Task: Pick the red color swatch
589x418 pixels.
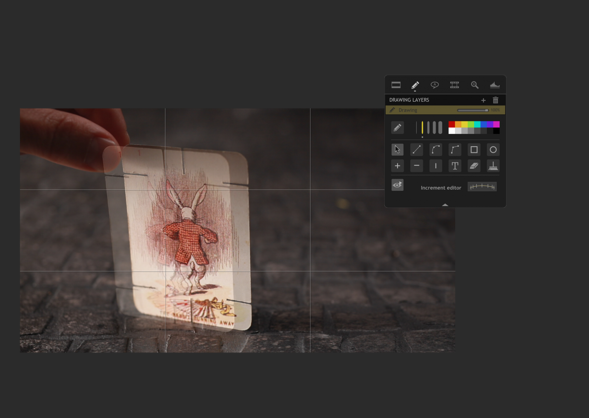Action: (452, 124)
